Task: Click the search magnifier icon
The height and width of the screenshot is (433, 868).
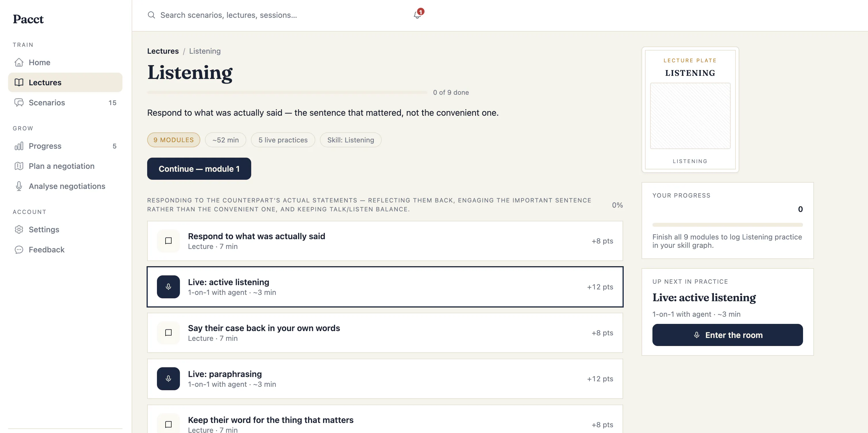Action: pyautogui.click(x=151, y=15)
